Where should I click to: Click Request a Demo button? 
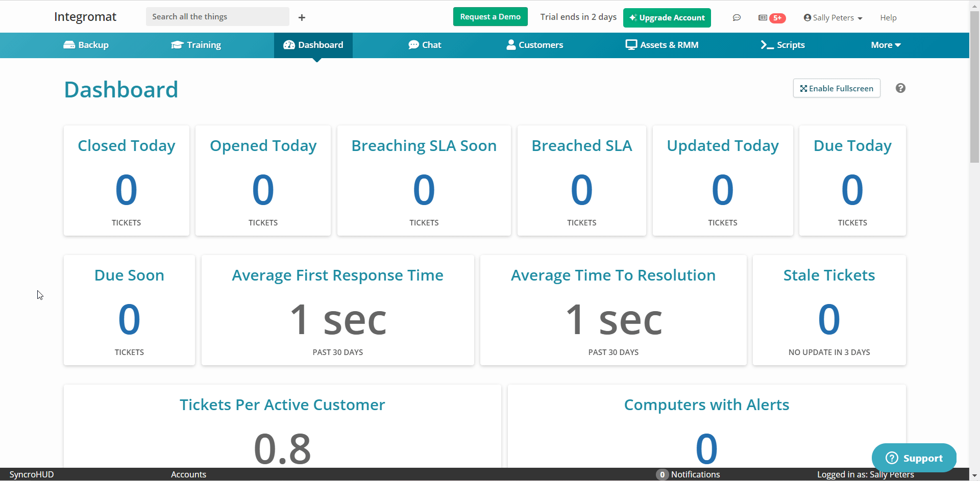coord(490,17)
